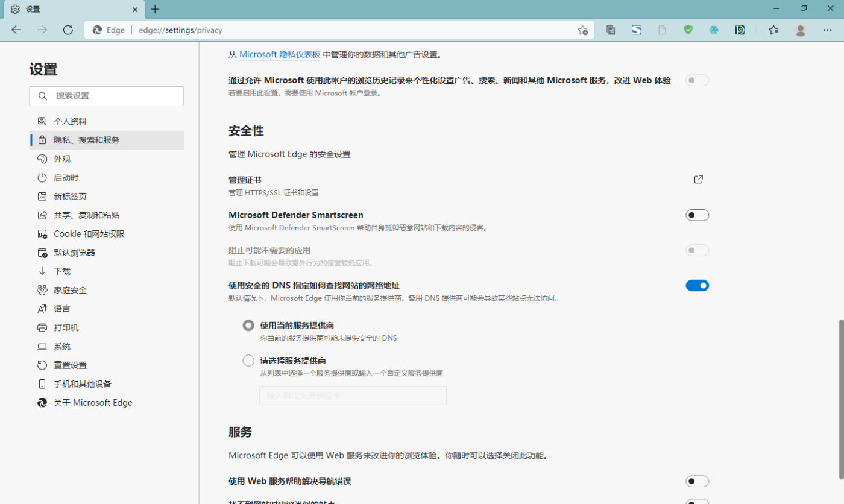Go to 共享、复制和粘贴 settings
This screenshot has width=844, height=504.
point(107,215)
